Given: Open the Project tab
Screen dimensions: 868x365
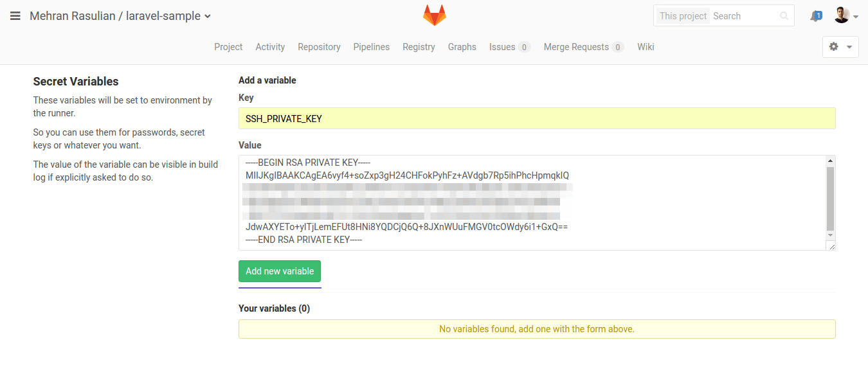Looking at the screenshot, I should (228, 47).
